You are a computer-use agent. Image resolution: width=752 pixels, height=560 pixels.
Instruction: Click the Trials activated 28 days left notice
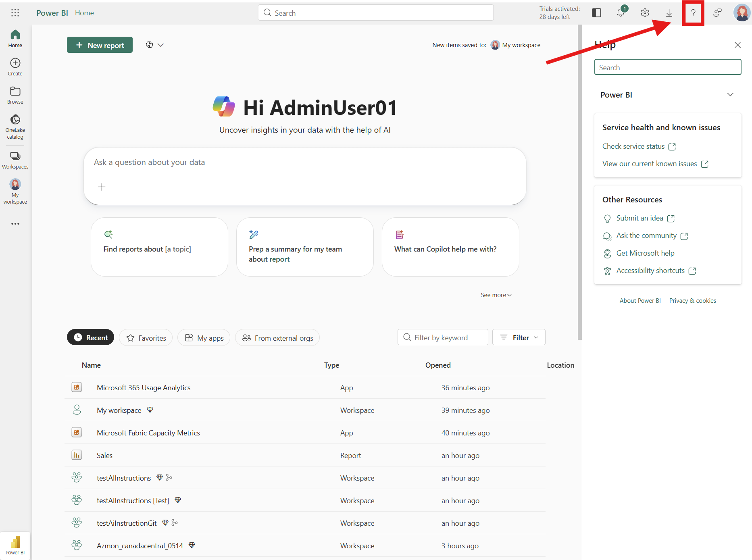[x=560, y=13]
